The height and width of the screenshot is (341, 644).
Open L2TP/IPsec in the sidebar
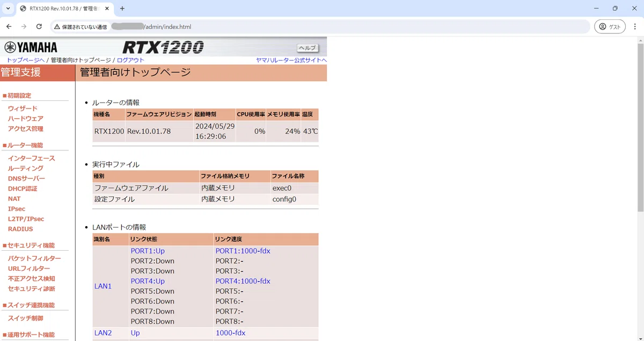(x=26, y=219)
